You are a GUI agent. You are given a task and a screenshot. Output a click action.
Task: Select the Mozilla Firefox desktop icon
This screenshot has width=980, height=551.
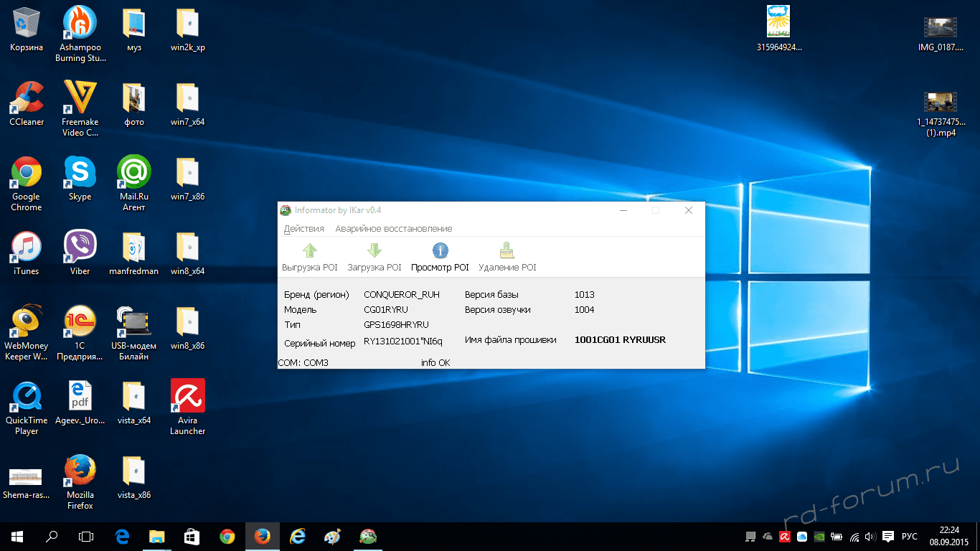tap(80, 471)
